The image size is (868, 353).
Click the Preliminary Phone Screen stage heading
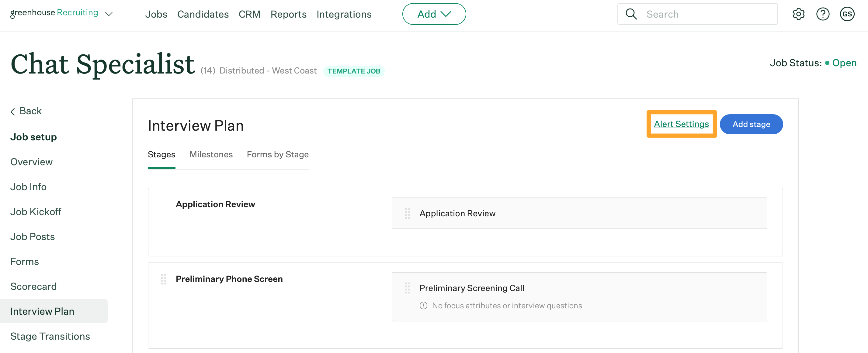click(229, 279)
